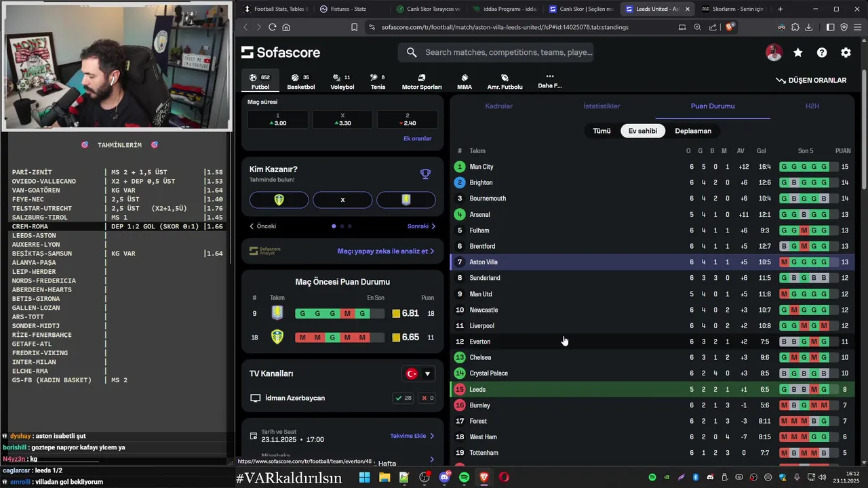Open the Tenis sport category

pyautogui.click(x=378, y=81)
